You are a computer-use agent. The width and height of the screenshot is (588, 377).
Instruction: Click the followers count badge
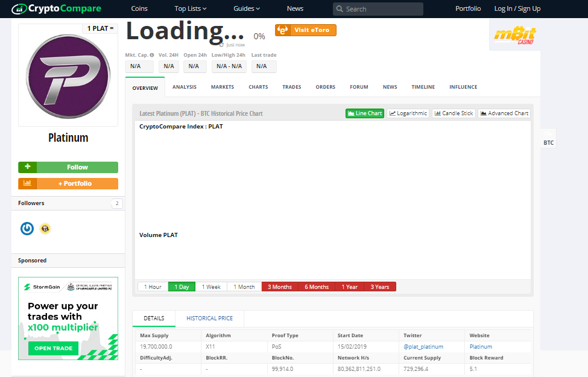coord(117,203)
